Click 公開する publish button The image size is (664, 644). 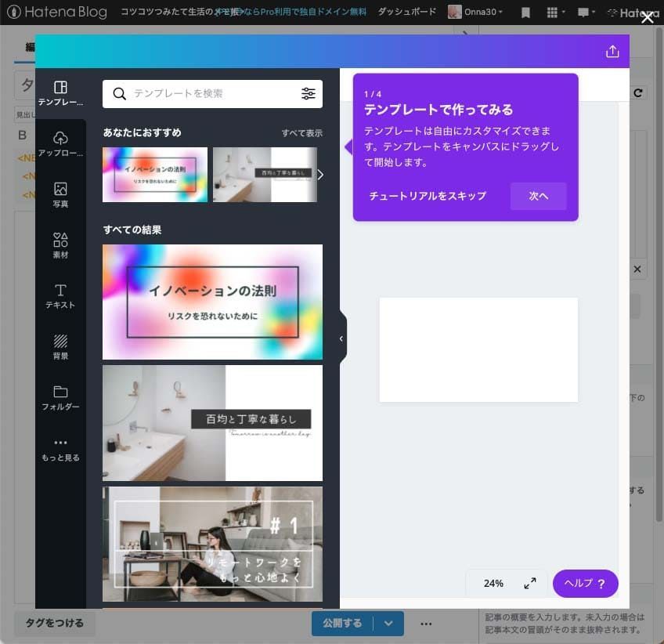click(x=342, y=623)
